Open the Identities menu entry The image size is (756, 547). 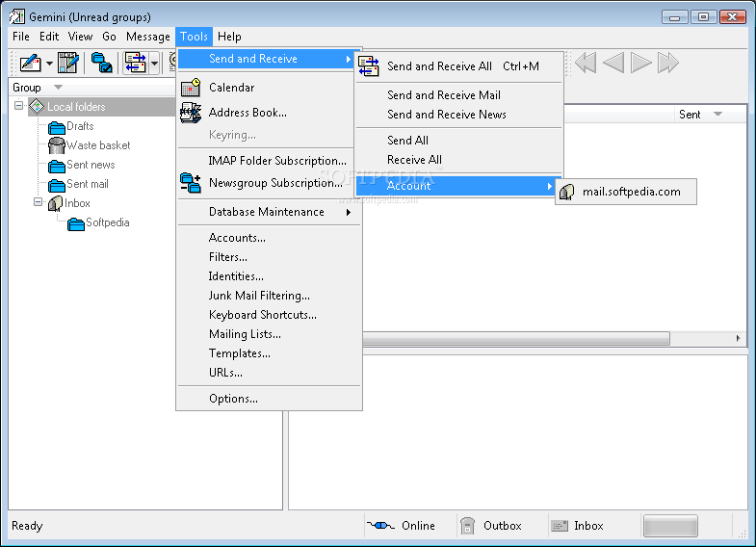click(x=270, y=276)
